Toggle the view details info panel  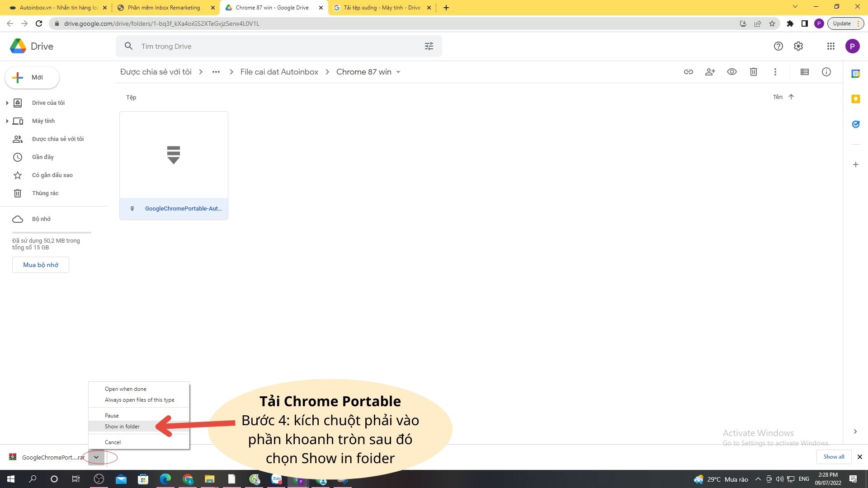coord(826,72)
